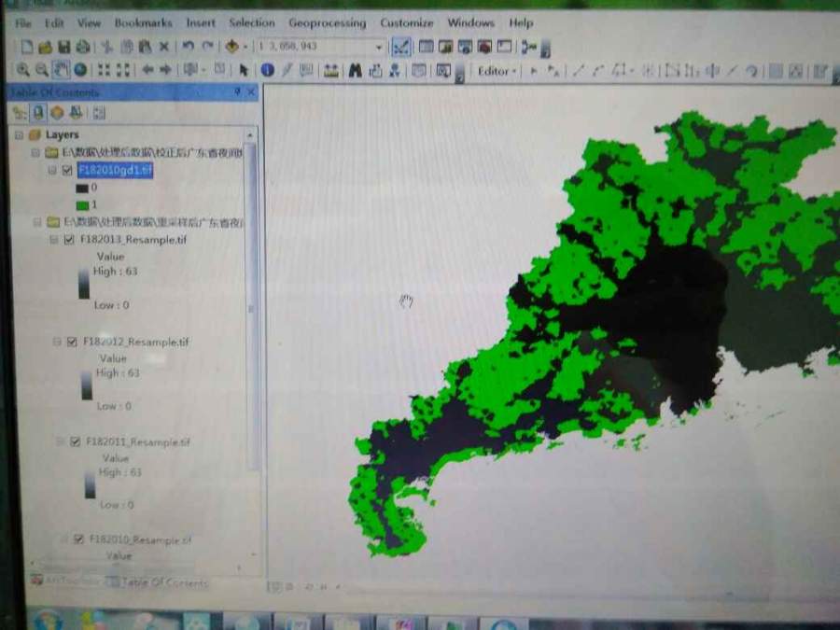Viewport: 840px width, 630px height.
Task: Select the F182010gd1.tif layer name
Action: [115, 171]
